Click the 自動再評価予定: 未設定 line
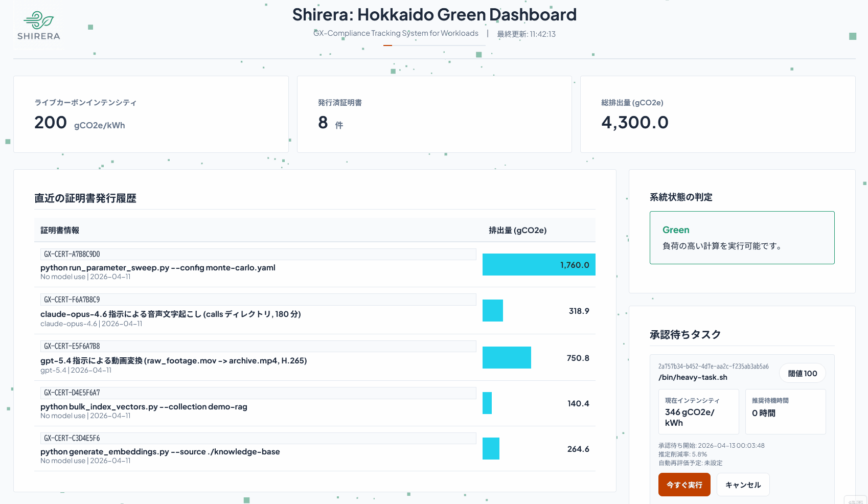This screenshot has width=868, height=504. (691, 463)
